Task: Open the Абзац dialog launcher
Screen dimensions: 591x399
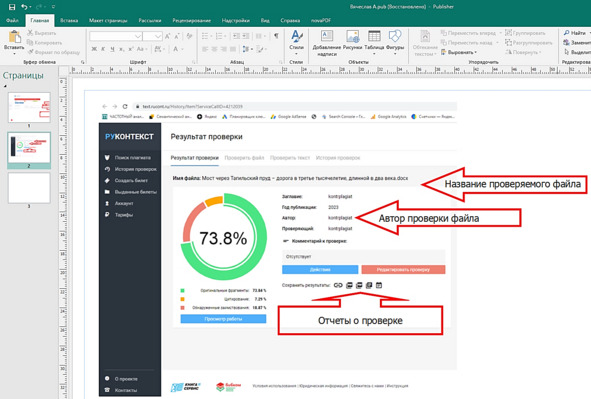Action: click(x=281, y=62)
